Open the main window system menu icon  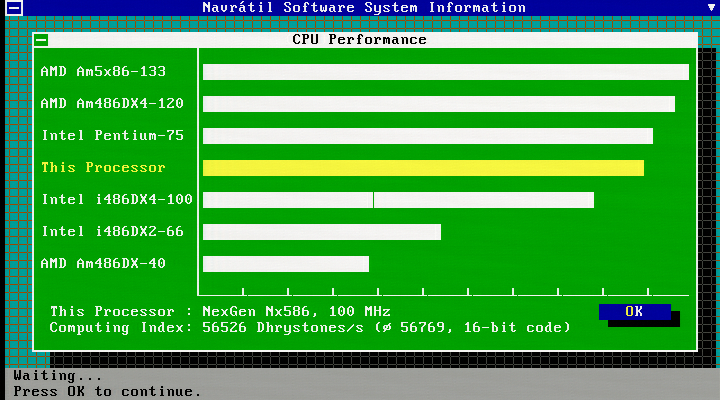(14, 7)
